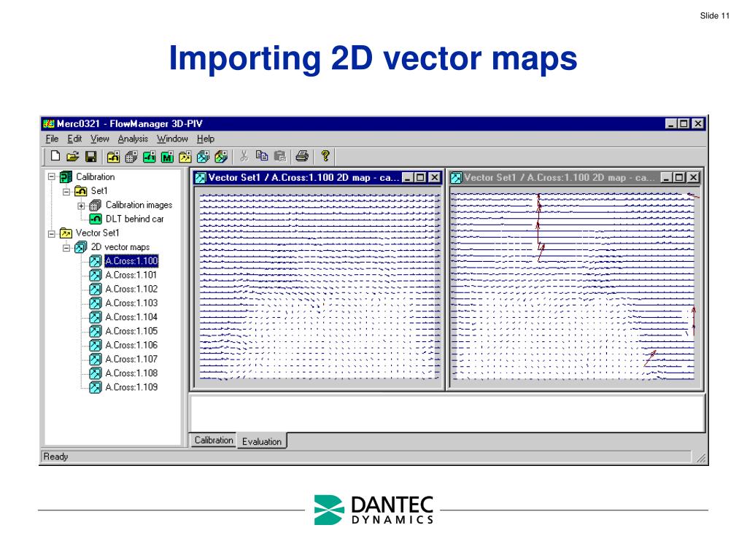Open the View menu
Image resolution: width=747 pixels, height=560 pixels.
(x=99, y=139)
